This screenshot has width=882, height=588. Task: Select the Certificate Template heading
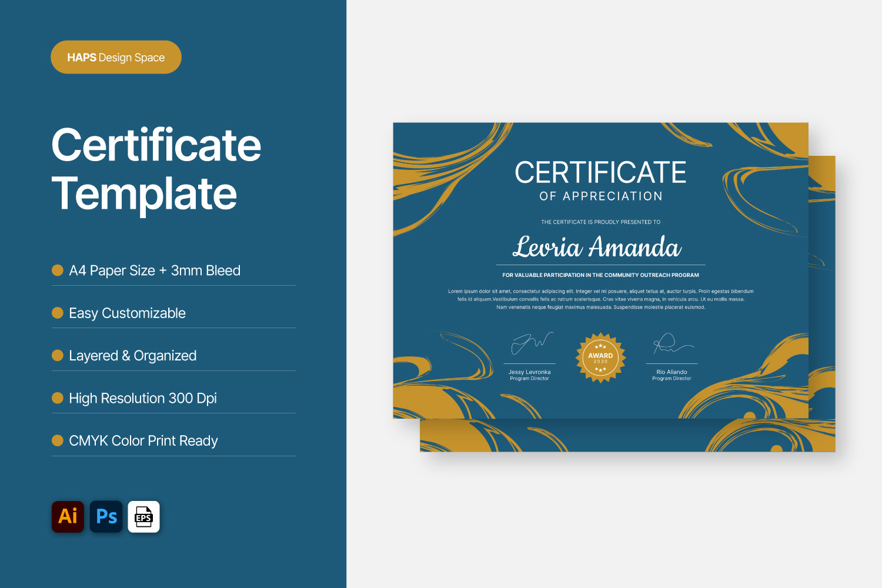click(x=156, y=169)
